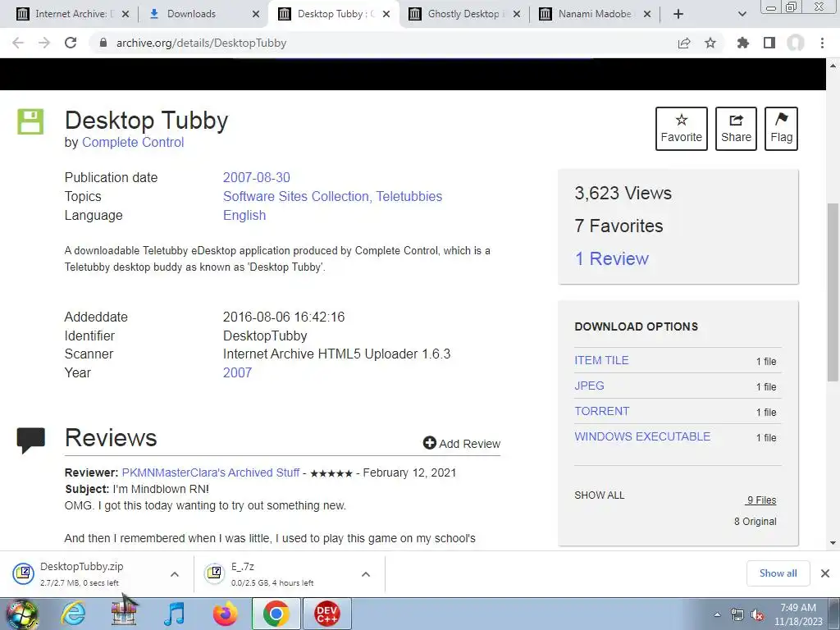Bookmark this page with the star icon
This screenshot has height=630, width=840.
(710, 43)
